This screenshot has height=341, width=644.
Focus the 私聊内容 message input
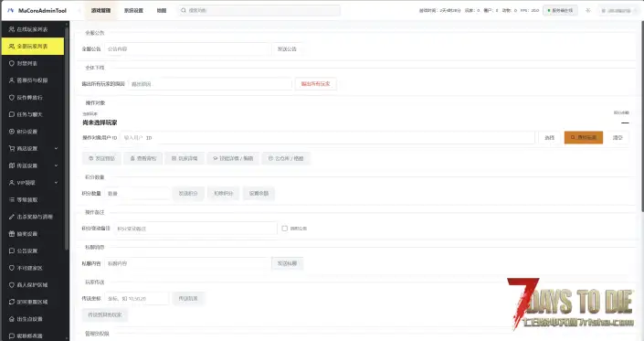[x=187, y=263]
